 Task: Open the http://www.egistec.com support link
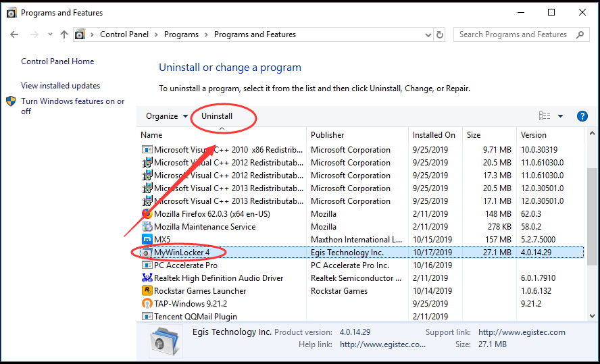click(522, 332)
